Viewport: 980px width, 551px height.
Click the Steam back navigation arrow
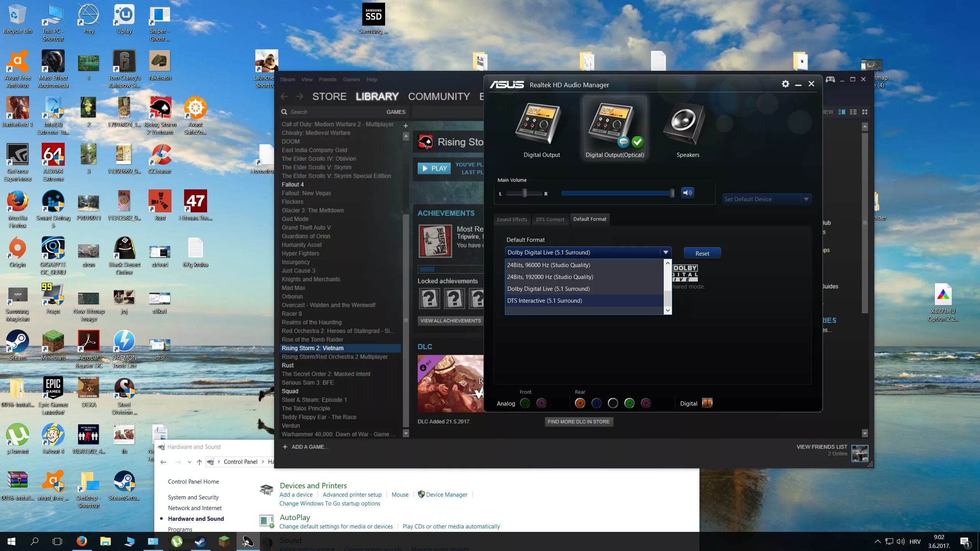point(284,96)
